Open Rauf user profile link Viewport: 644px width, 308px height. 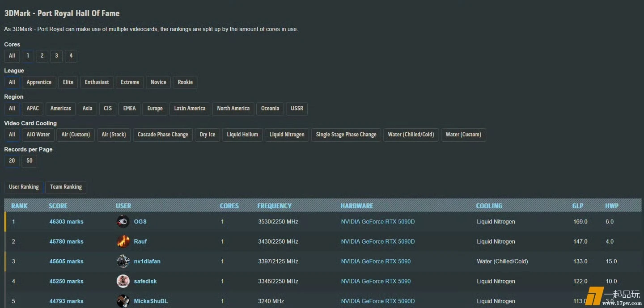pos(140,241)
